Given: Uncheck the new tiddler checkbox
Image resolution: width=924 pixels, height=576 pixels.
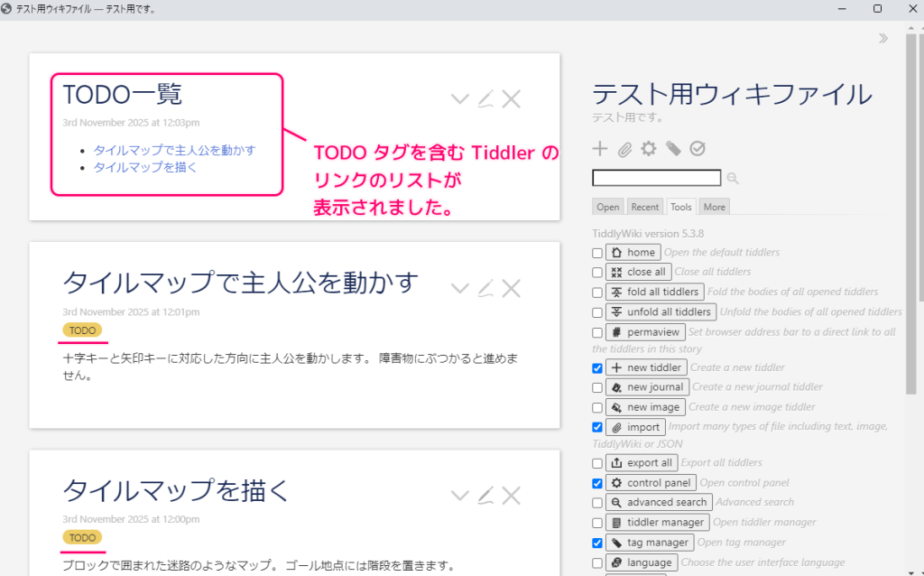Looking at the screenshot, I should coord(597,368).
